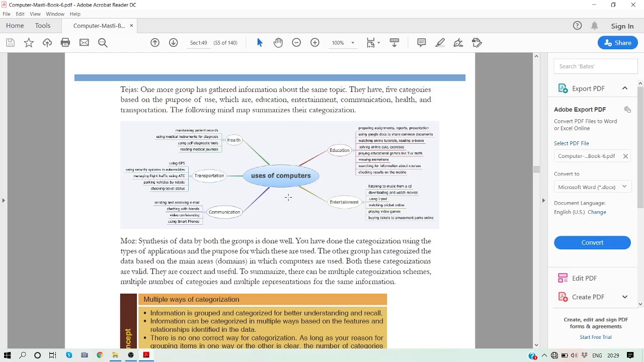
Task: Expand the Create PDF section
Action: [625, 297]
